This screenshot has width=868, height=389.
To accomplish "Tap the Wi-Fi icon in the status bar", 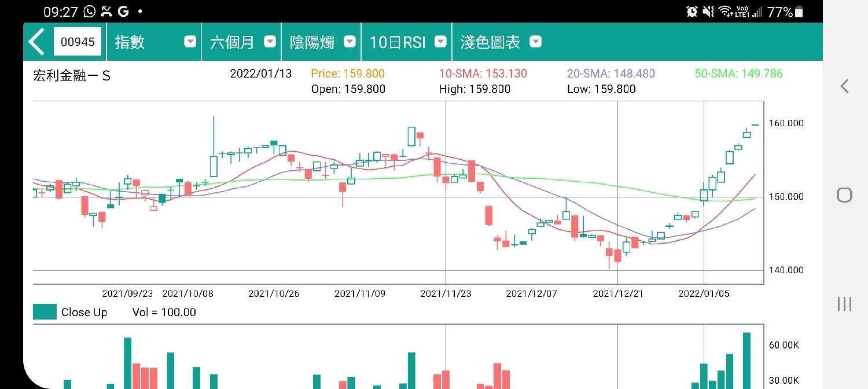I will click(x=724, y=12).
